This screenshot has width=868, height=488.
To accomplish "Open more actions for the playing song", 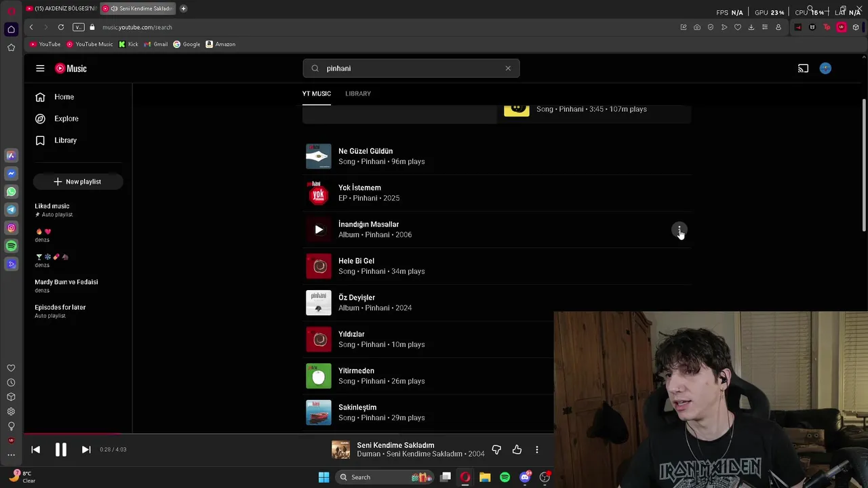I will coord(537,449).
